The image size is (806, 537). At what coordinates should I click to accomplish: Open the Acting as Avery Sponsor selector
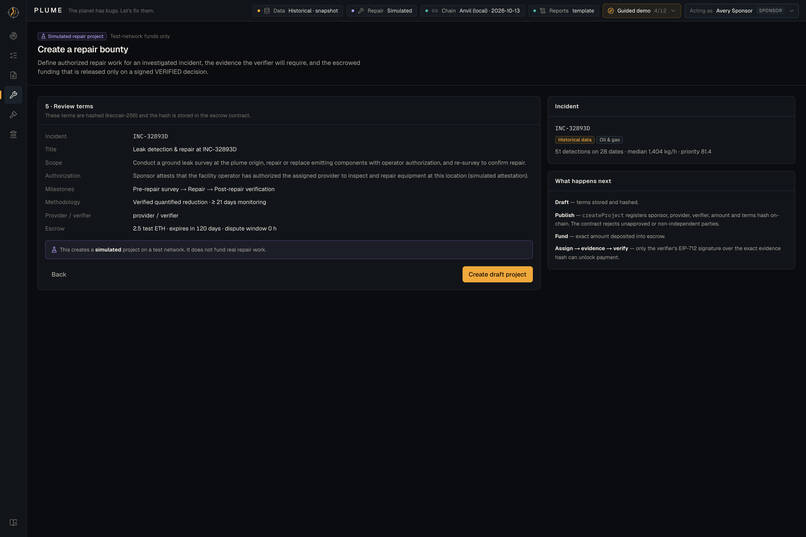[x=741, y=11]
